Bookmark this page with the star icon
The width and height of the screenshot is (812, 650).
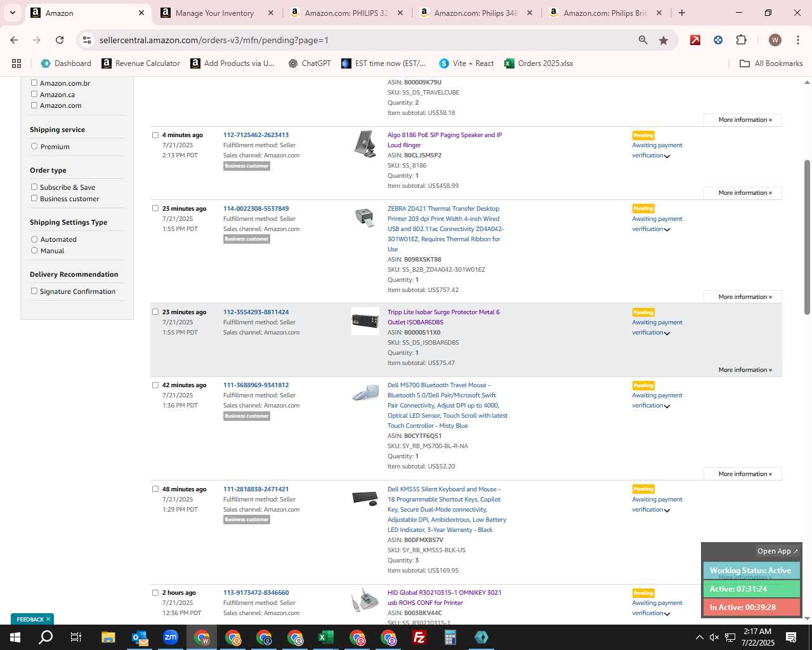[x=664, y=40]
